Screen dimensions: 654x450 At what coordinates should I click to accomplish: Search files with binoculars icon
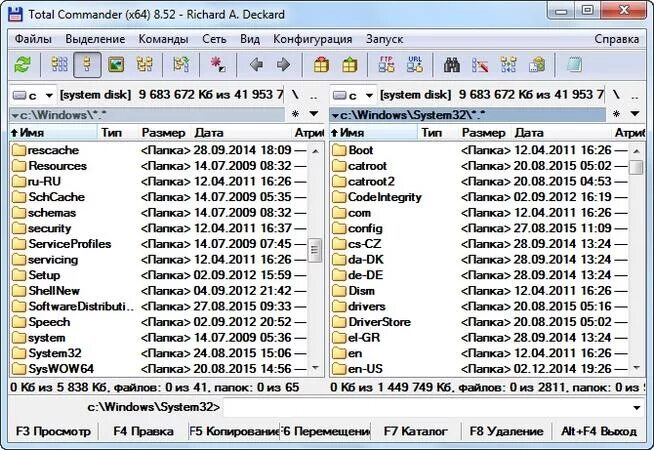[452, 65]
